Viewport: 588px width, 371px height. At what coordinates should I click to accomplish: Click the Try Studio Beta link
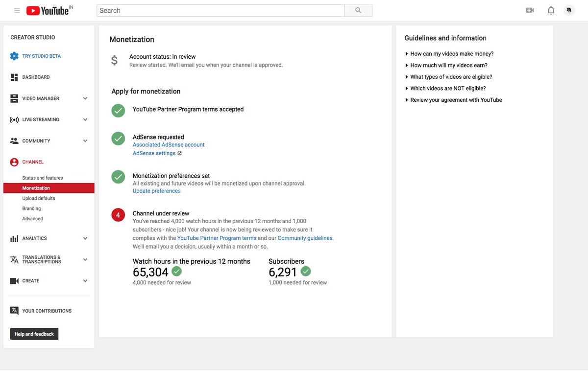[42, 56]
